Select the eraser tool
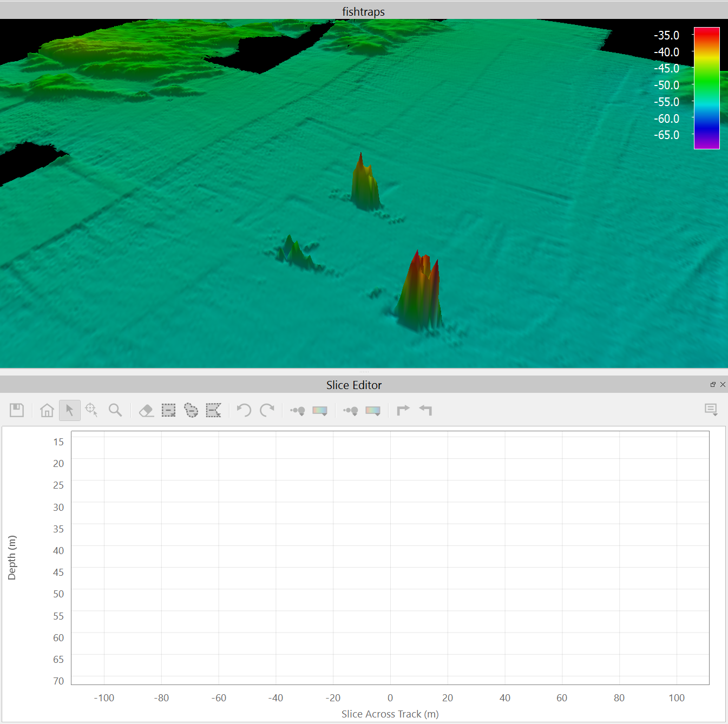This screenshot has height=724, width=728. click(146, 410)
